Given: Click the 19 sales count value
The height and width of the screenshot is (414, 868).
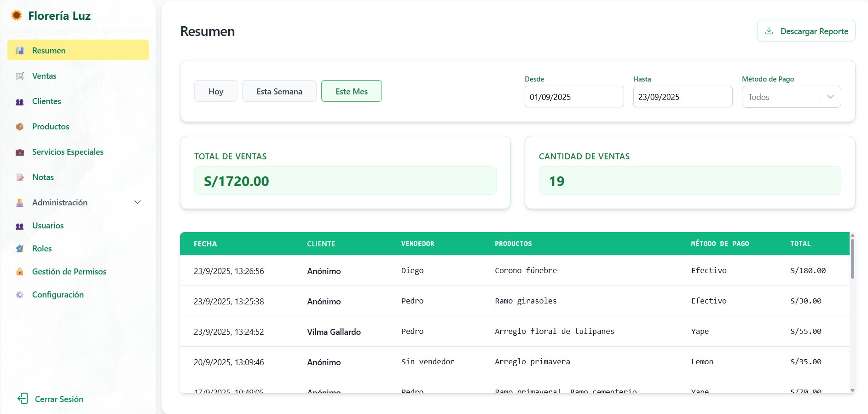Looking at the screenshot, I should tap(556, 181).
